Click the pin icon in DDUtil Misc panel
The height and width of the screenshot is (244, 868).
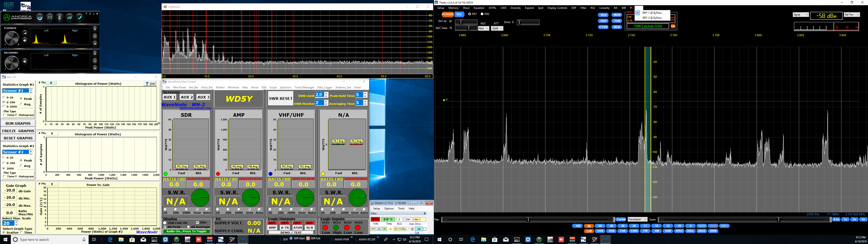[x=425, y=213]
